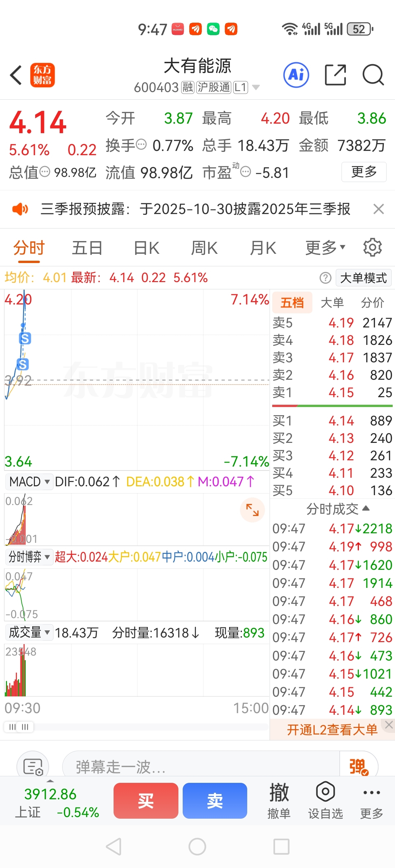395x868 pixels.
Task: Tap the red 买 buy button
Action: click(x=146, y=801)
